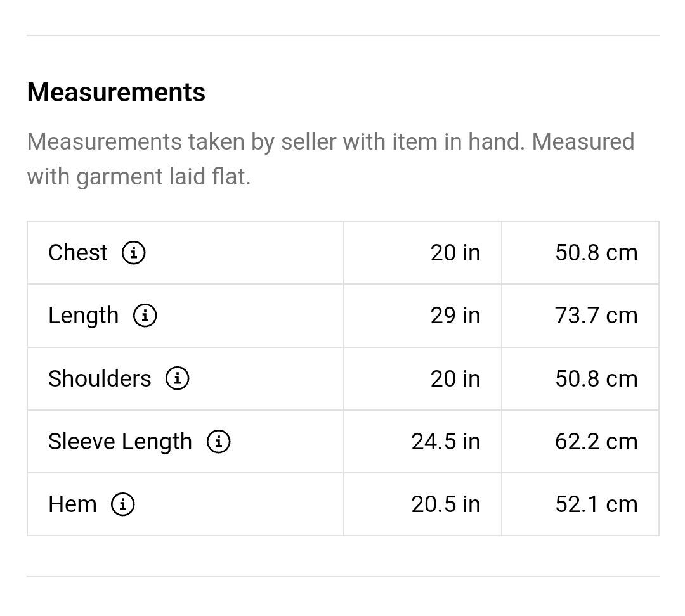Select the 62.2 cm sleeve value
This screenshot has height=616, width=685.
point(596,441)
